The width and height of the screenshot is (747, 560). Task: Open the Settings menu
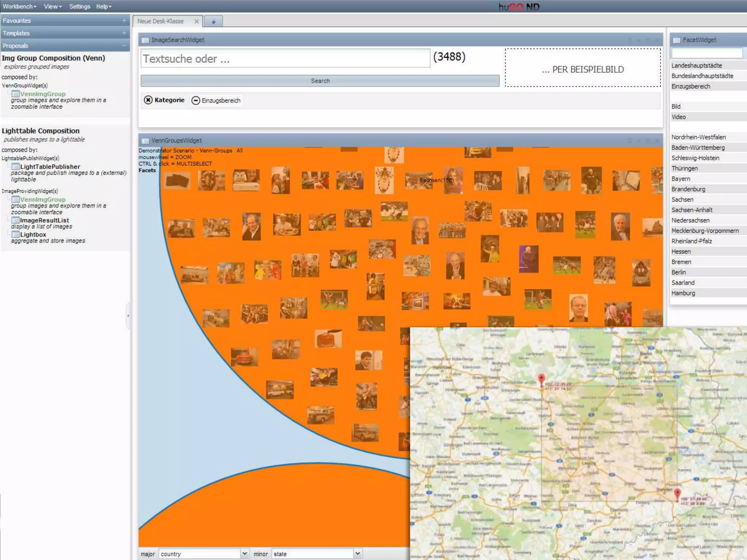pyautogui.click(x=80, y=7)
